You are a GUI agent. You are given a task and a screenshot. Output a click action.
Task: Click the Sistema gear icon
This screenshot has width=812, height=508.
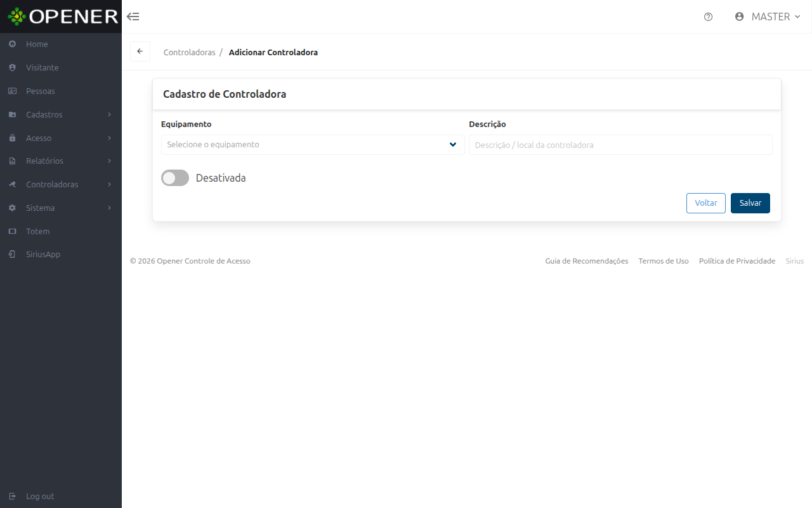pos(12,208)
